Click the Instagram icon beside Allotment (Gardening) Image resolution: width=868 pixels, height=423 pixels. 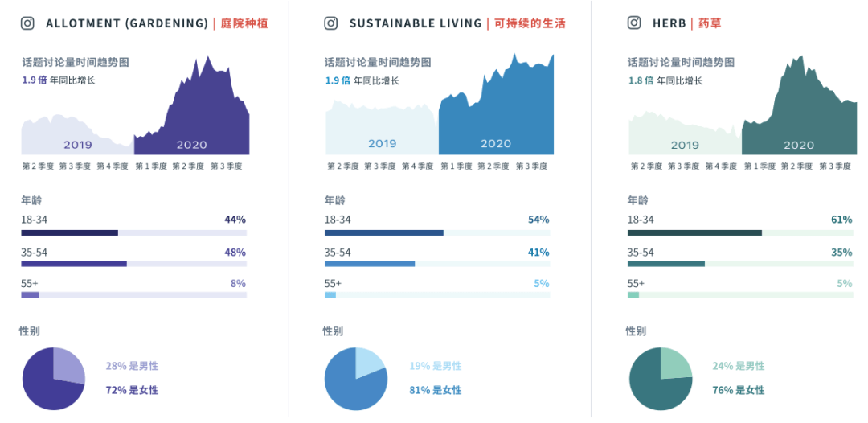pyautogui.click(x=27, y=23)
